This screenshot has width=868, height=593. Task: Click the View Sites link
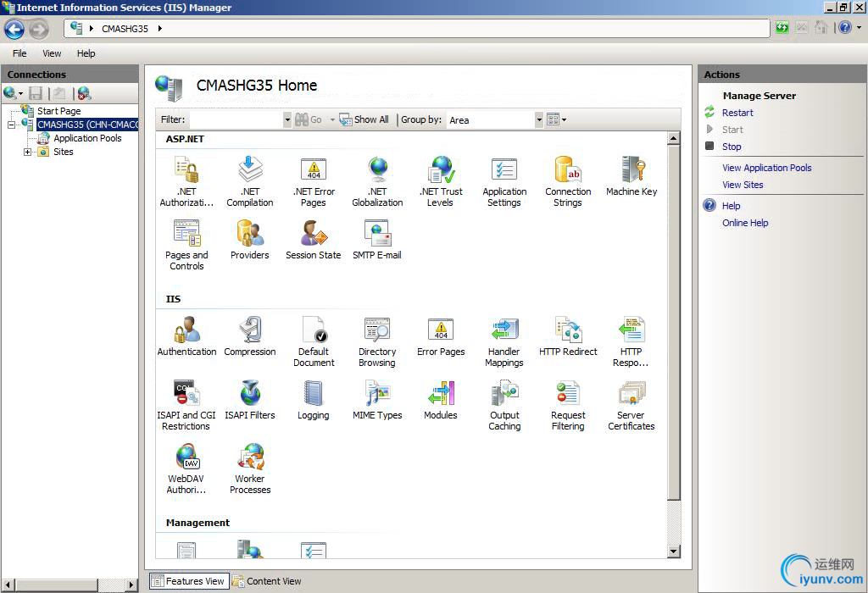[743, 185]
